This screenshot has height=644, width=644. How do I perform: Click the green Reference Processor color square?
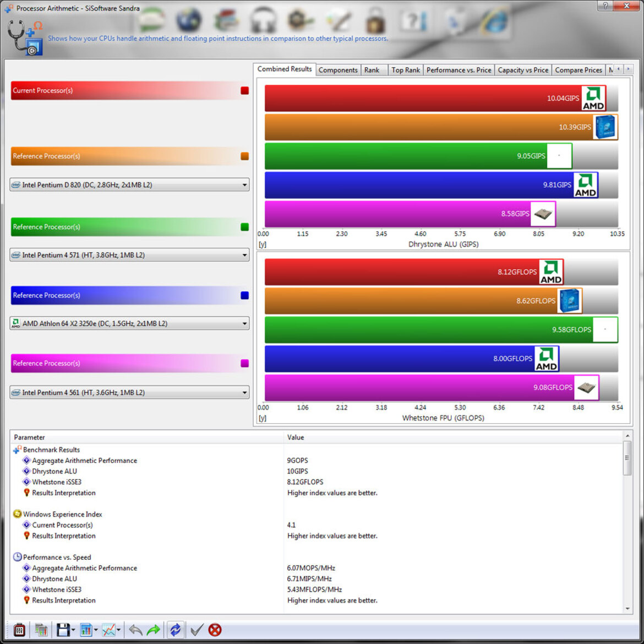(245, 227)
